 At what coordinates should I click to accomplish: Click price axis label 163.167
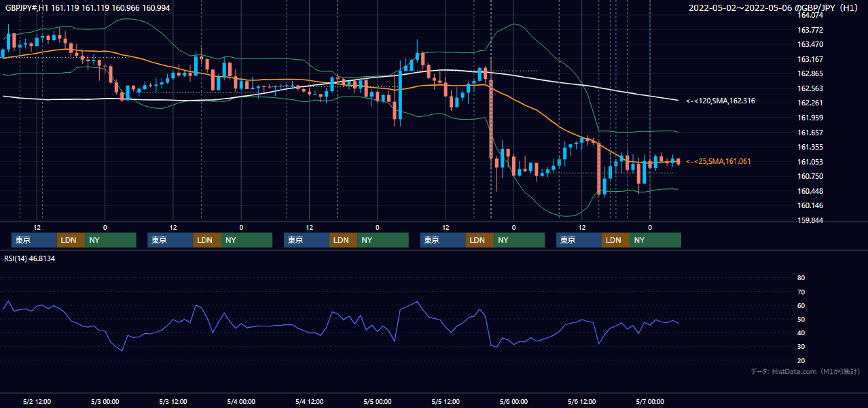[x=810, y=59]
